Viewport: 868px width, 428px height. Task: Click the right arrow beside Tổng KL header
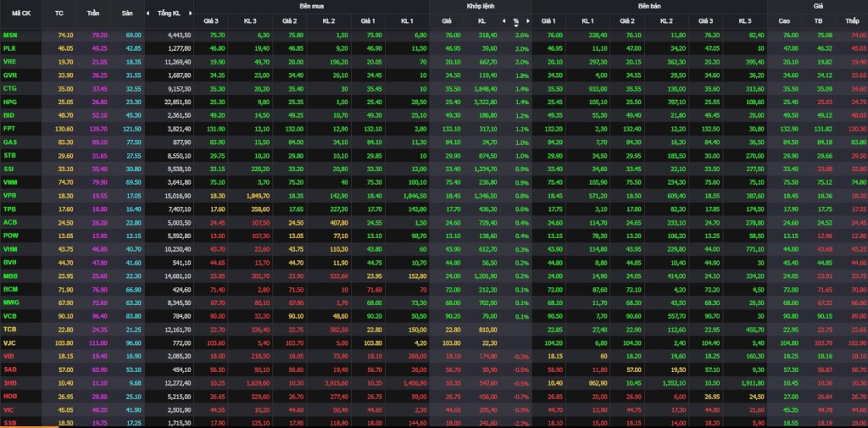coord(191,14)
